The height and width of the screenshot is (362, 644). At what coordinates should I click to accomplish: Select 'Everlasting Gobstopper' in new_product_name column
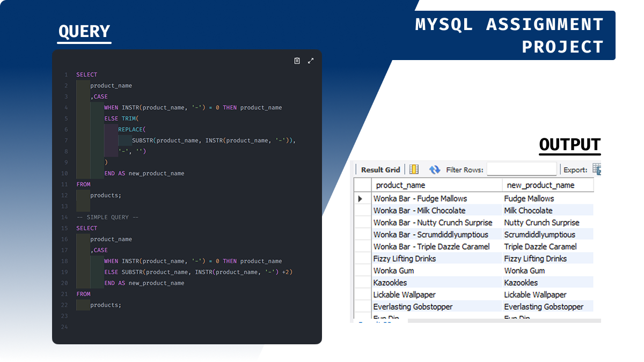point(548,307)
